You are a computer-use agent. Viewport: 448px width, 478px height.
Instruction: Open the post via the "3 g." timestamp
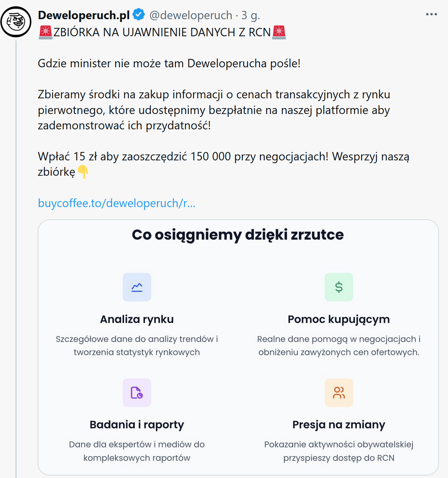tap(250, 15)
